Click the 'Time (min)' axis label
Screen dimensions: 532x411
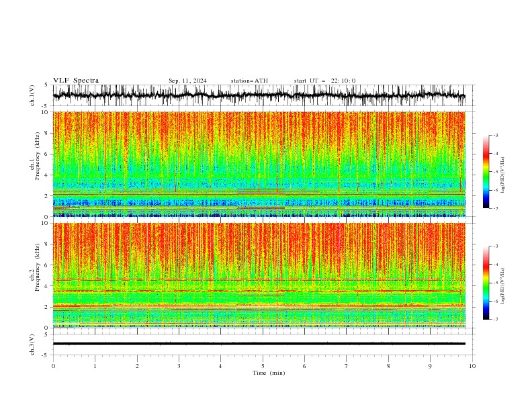point(269,373)
